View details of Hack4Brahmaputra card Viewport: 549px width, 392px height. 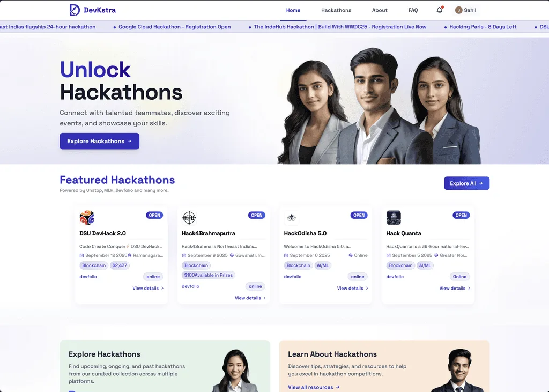pyautogui.click(x=250, y=298)
